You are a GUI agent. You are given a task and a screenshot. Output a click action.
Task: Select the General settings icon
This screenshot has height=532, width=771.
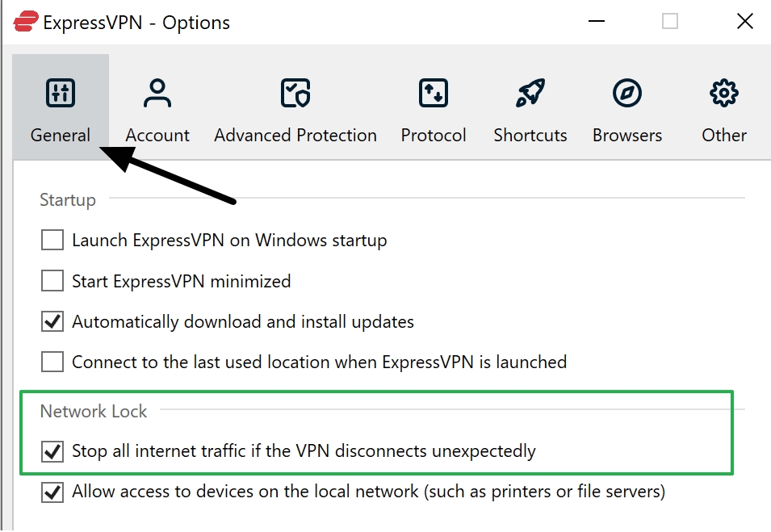coord(60,92)
